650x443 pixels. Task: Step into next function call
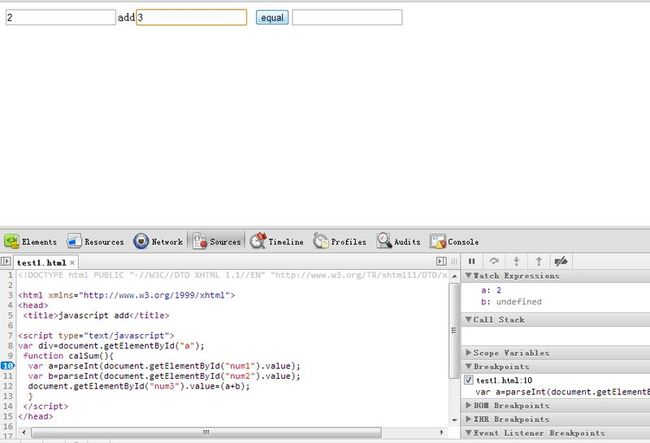517,261
